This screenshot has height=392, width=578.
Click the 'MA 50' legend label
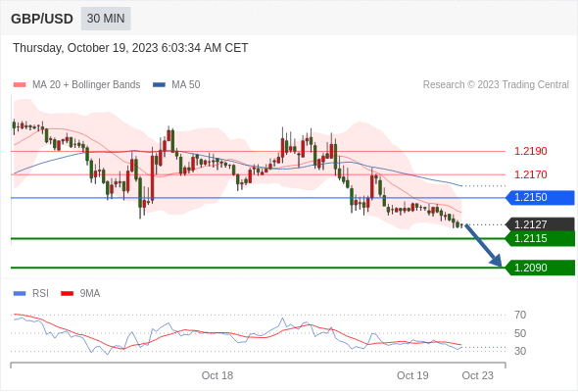[186, 85]
